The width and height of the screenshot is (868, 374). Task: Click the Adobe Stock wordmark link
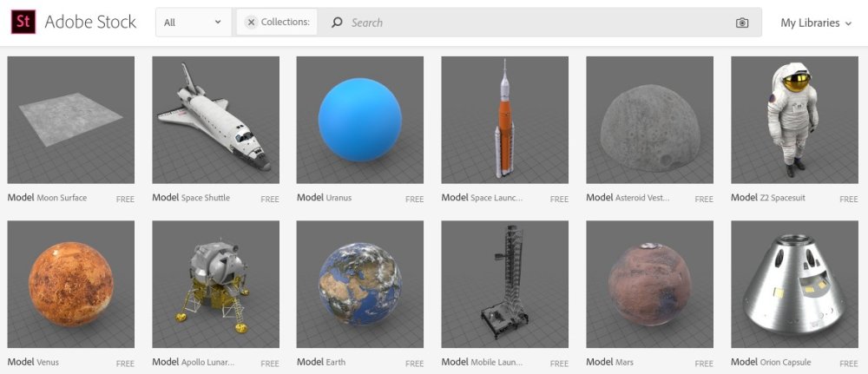[90, 23]
